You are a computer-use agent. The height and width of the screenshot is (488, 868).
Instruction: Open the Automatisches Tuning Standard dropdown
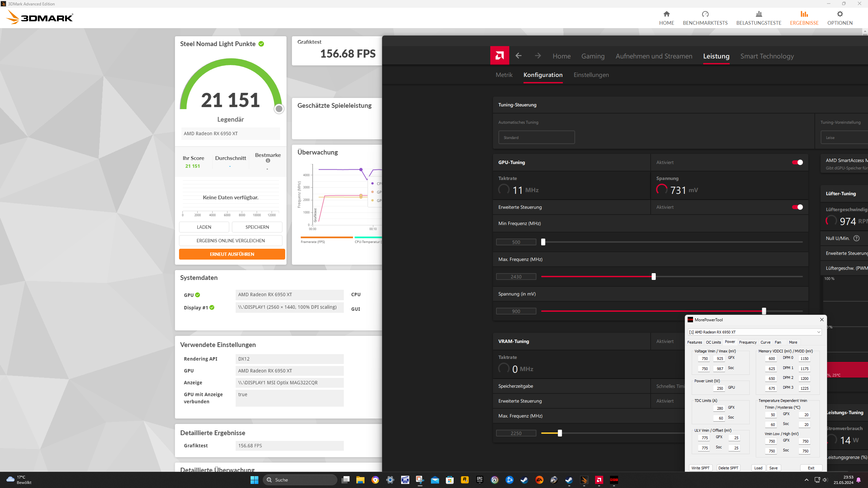[x=536, y=138]
